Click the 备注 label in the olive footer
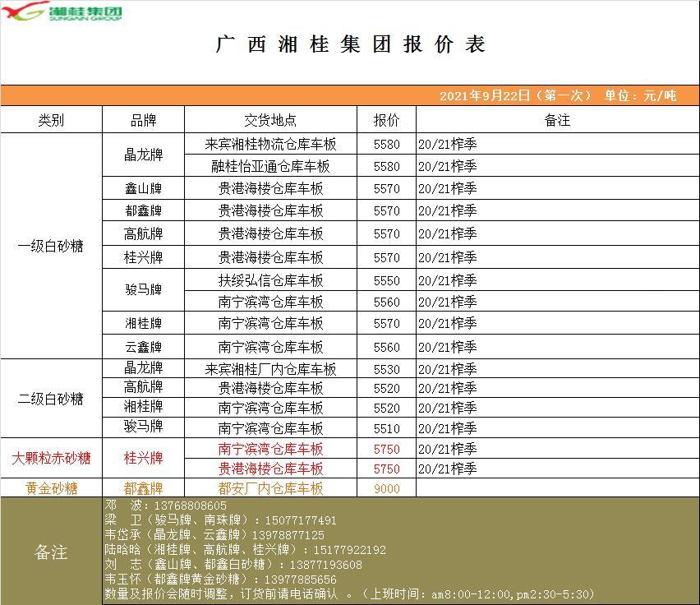Image resolution: width=700 pixels, height=605 pixels. pyautogui.click(x=51, y=552)
